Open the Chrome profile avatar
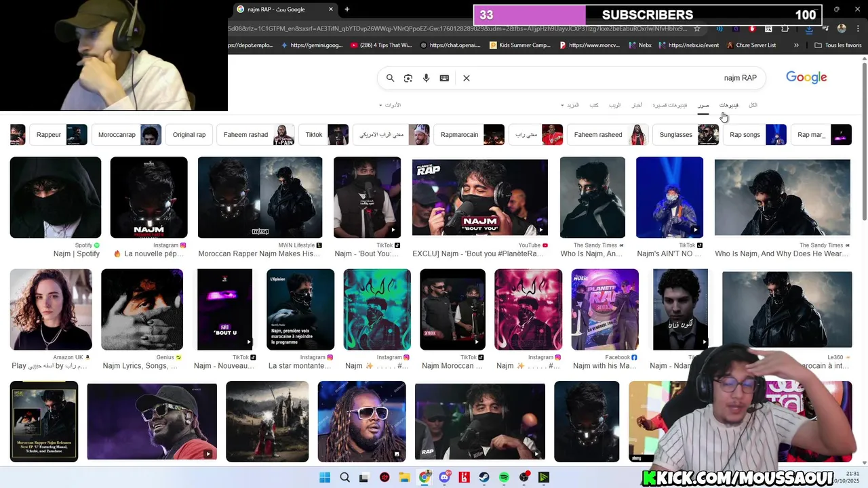Image resolution: width=868 pixels, height=488 pixels. tap(842, 28)
